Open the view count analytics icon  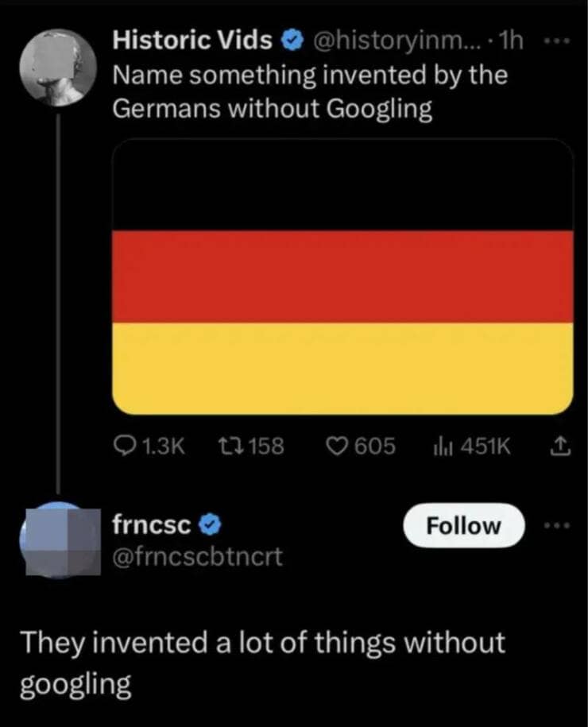(x=442, y=447)
